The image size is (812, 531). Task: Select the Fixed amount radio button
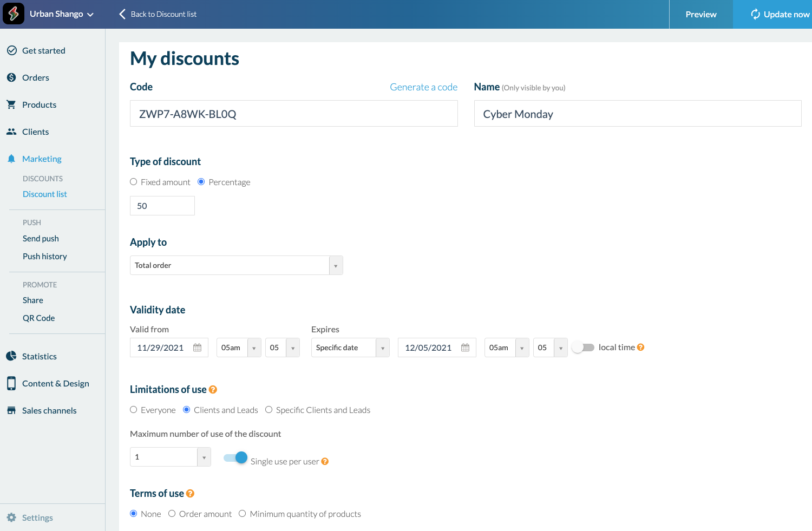click(134, 182)
